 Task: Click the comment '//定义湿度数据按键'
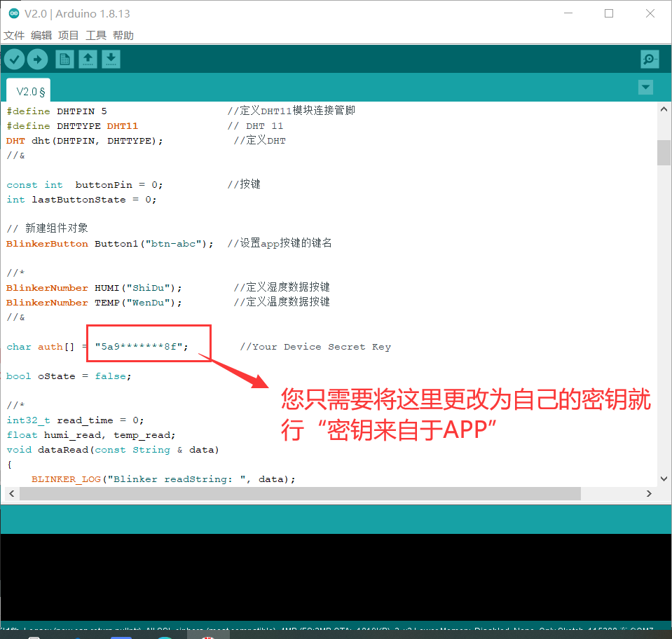[x=282, y=287]
